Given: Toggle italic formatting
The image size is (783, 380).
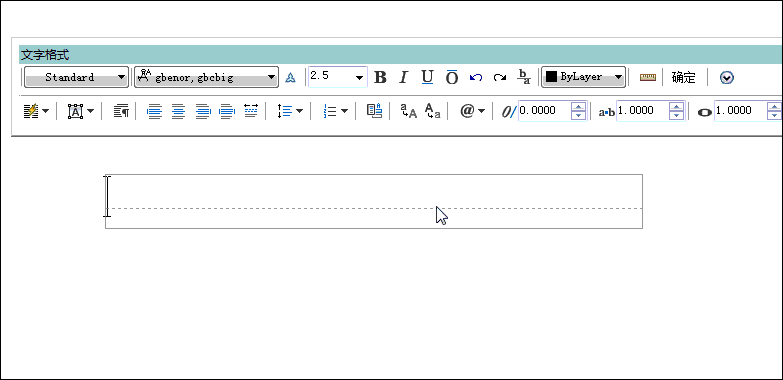Looking at the screenshot, I should pos(403,77).
